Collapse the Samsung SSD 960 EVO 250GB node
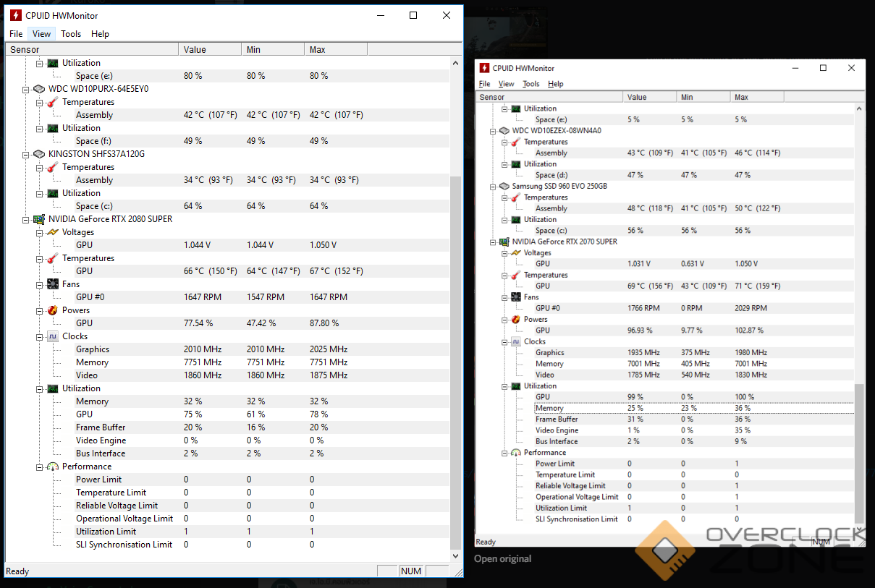Viewport: 875px width, 588px height. tap(493, 187)
